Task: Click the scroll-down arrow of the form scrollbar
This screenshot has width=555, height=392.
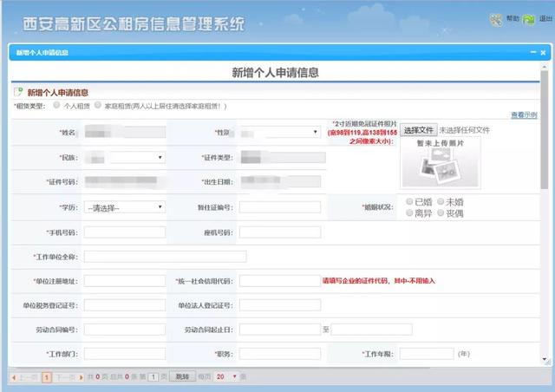Action: 544,359
